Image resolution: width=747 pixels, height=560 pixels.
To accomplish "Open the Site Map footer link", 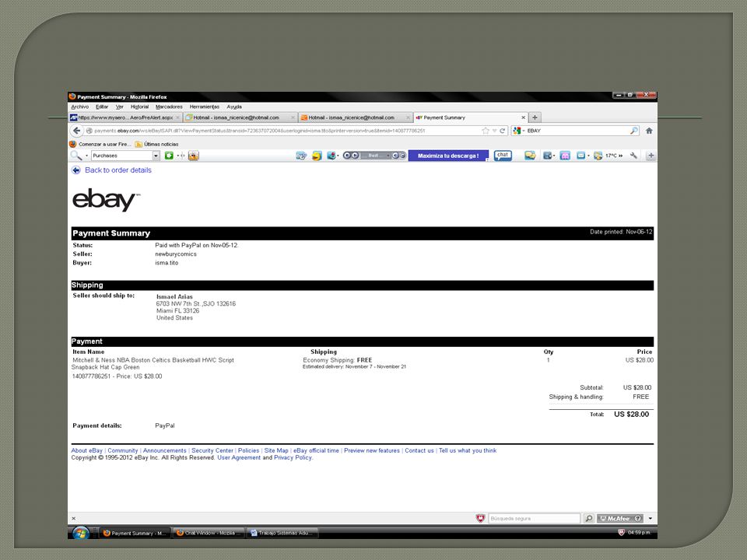I will [276, 450].
